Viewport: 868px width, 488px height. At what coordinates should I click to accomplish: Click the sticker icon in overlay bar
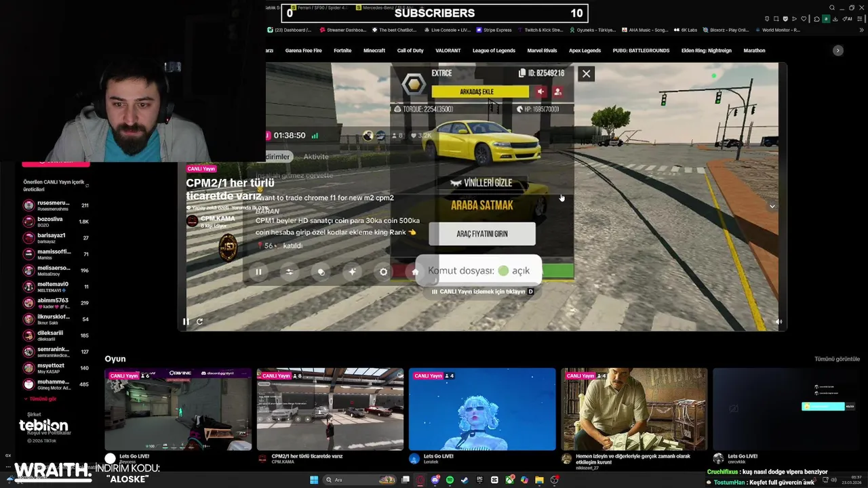point(321,272)
